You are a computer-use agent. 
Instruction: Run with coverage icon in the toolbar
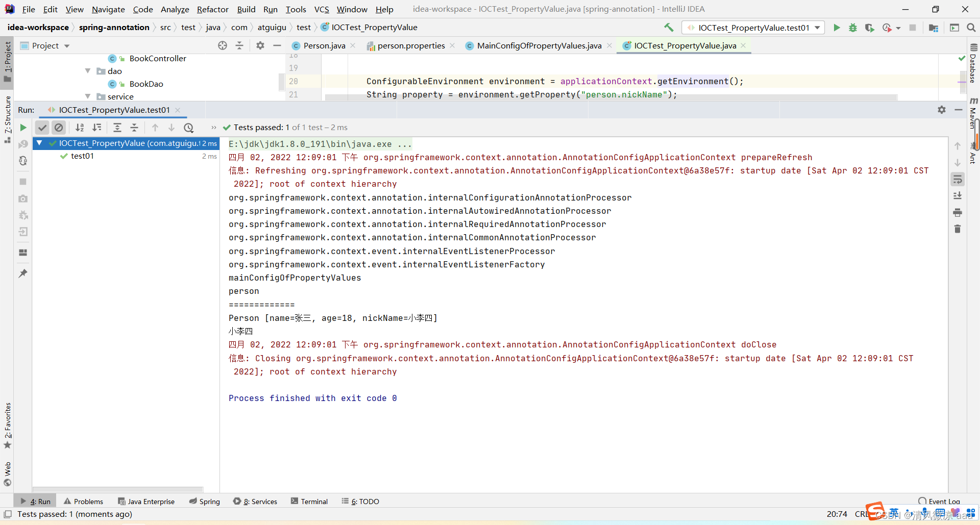pyautogui.click(x=869, y=28)
